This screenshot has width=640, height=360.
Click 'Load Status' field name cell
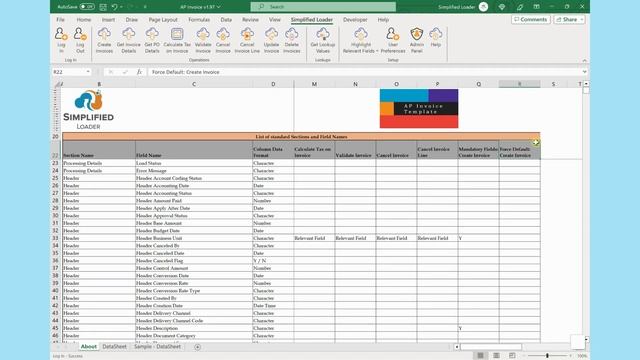click(194, 163)
